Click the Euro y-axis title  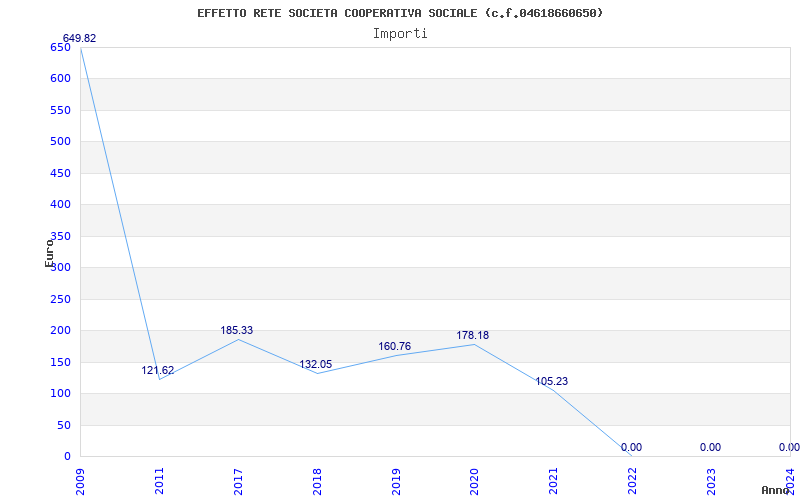[x=49, y=253]
